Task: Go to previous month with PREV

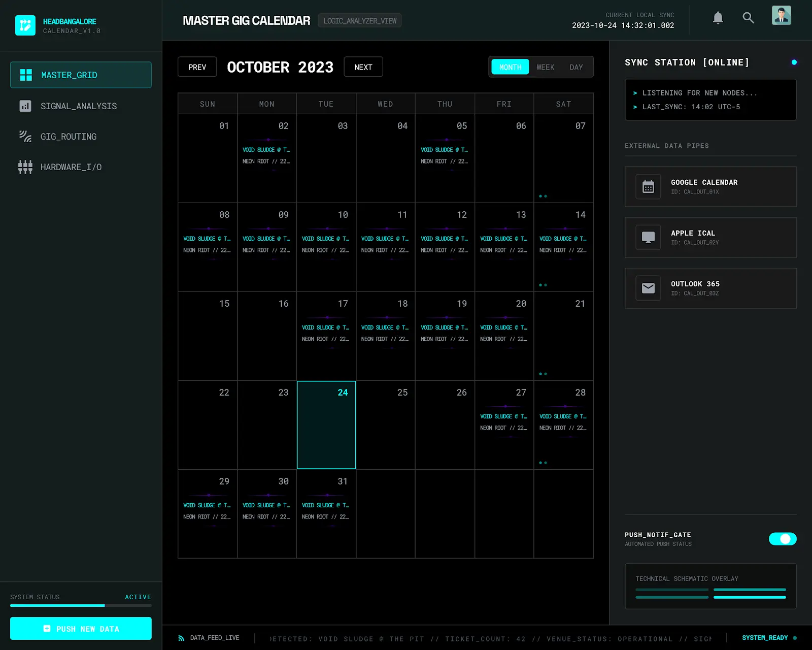Action: 197,67
